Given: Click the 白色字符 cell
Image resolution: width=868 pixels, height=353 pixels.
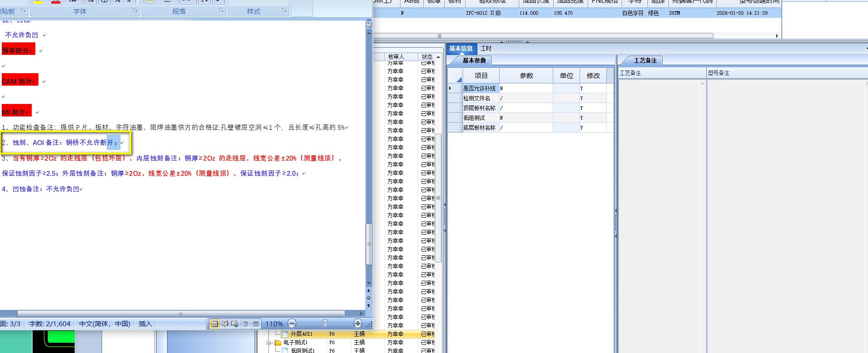Looking at the screenshot, I should [633, 13].
